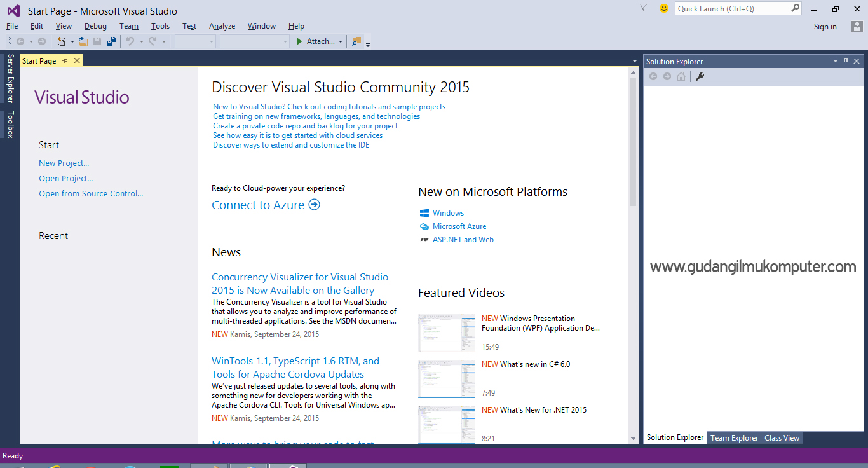Open Solution Explorer window position dropdown
Screen dimensions: 868x468
click(x=836, y=61)
